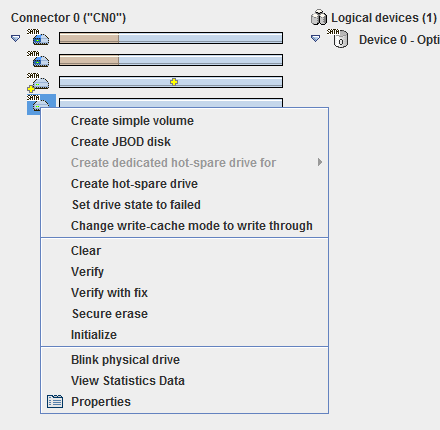The height and width of the screenshot is (430, 440).
Task: Click the Logical devices cylinders icon
Action: 319,17
